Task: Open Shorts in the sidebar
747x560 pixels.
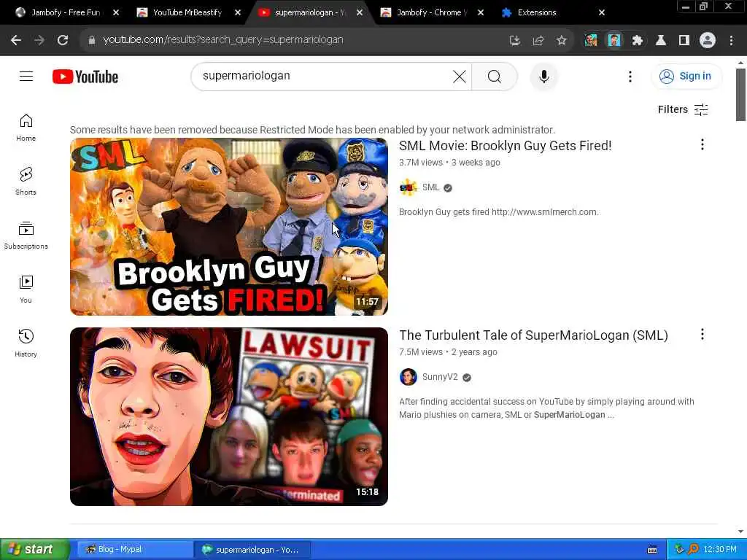Action: [26, 182]
